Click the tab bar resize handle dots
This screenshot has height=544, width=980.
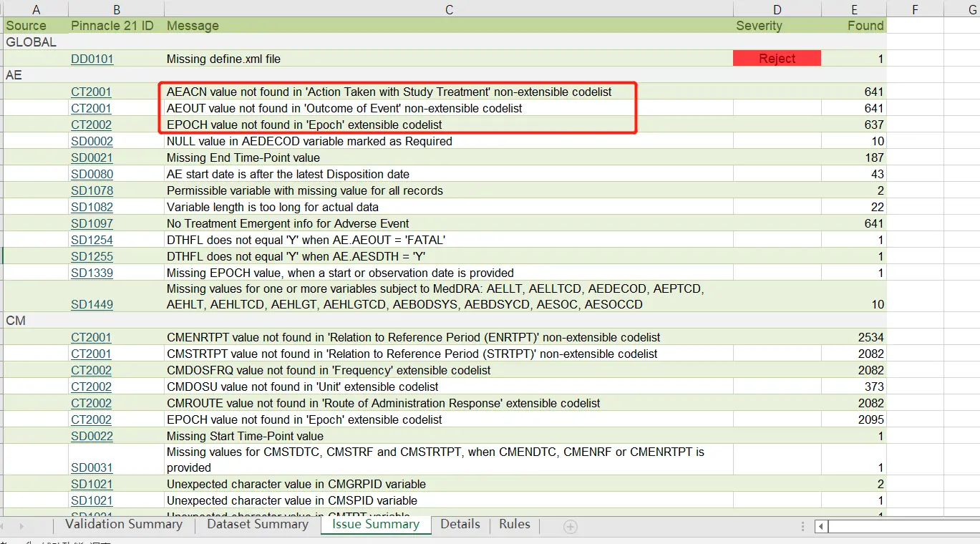tap(803, 527)
